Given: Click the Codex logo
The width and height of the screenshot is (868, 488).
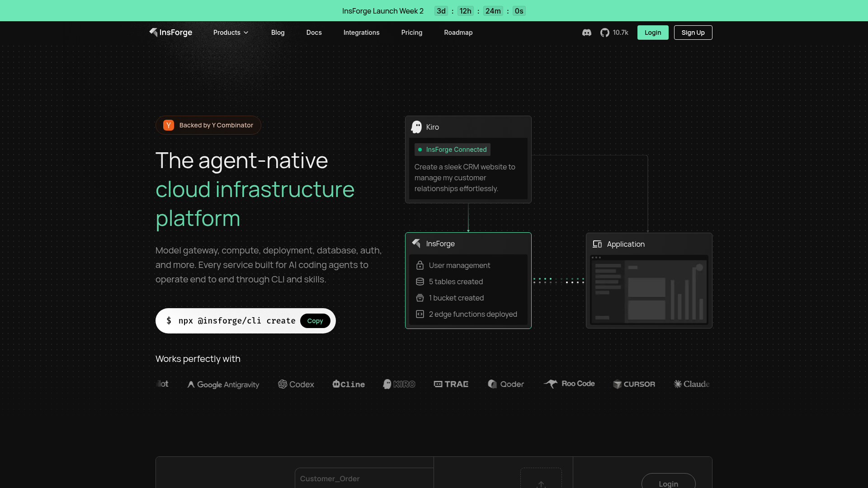Looking at the screenshot, I should (x=296, y=384).
